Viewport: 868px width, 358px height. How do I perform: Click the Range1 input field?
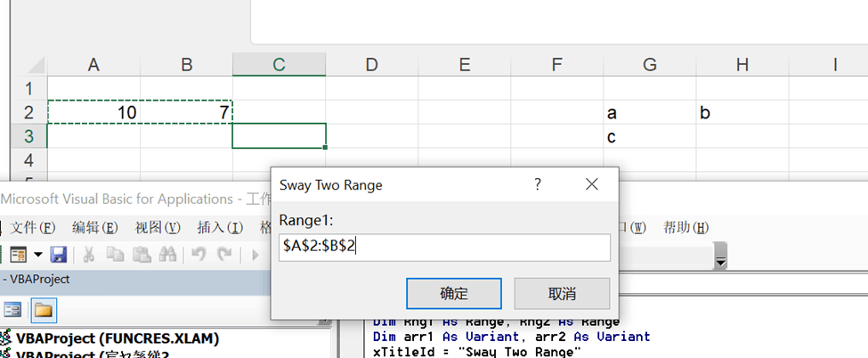444,248
